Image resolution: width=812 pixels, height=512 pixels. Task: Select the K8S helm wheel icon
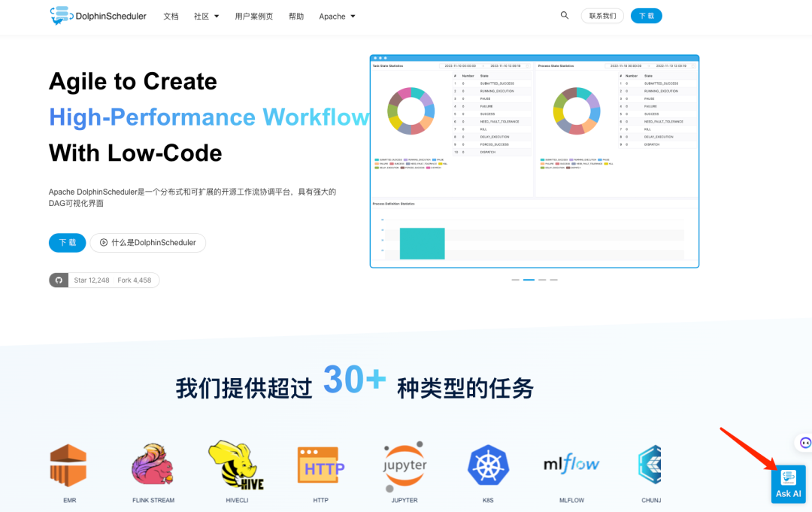488,465
